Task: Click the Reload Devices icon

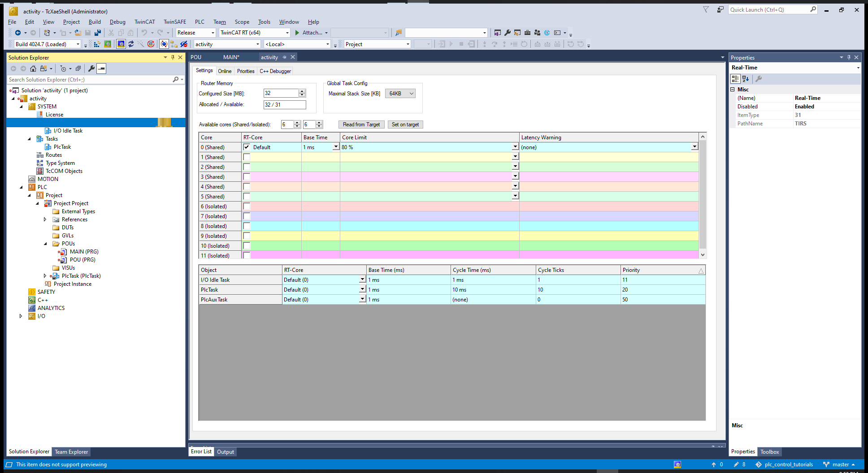Action: [131, 44]
